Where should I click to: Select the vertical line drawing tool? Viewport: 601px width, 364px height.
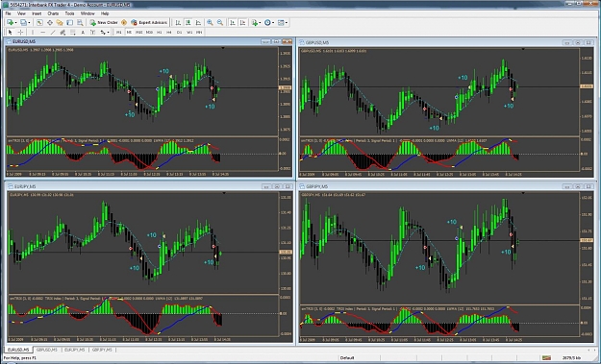tap(33, 32)
